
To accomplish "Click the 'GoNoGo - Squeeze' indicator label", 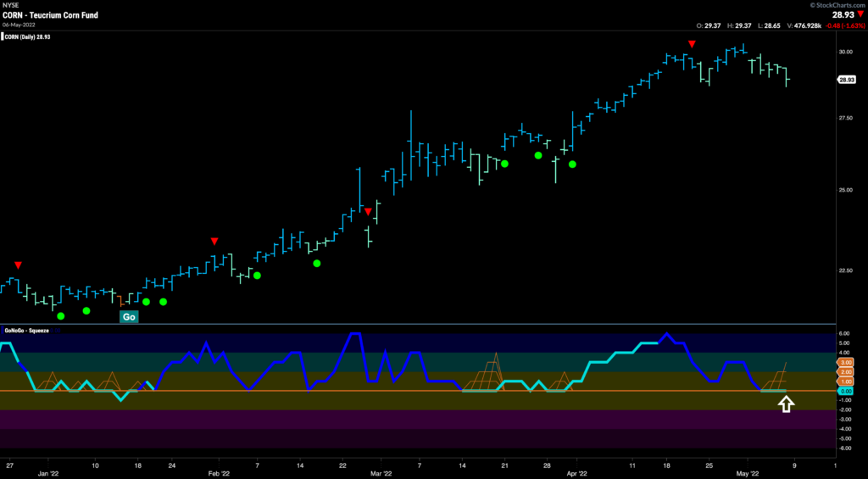I will [26, 330].
